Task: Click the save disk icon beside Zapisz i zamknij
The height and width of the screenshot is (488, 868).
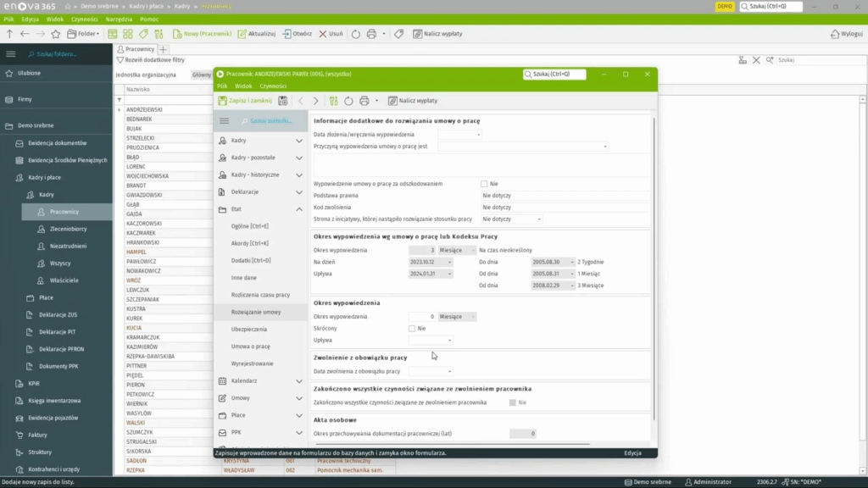Action: click(282, 101)
